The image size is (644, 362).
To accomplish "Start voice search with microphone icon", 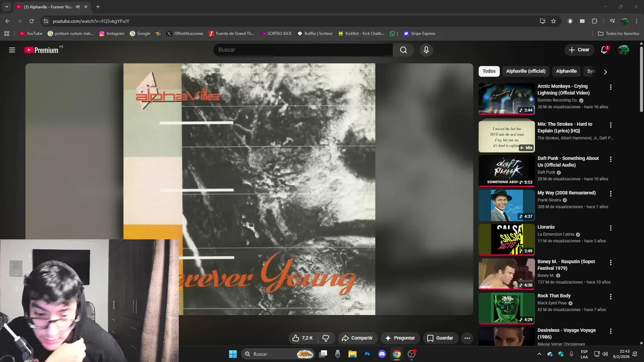I will [x=426, y=50].
